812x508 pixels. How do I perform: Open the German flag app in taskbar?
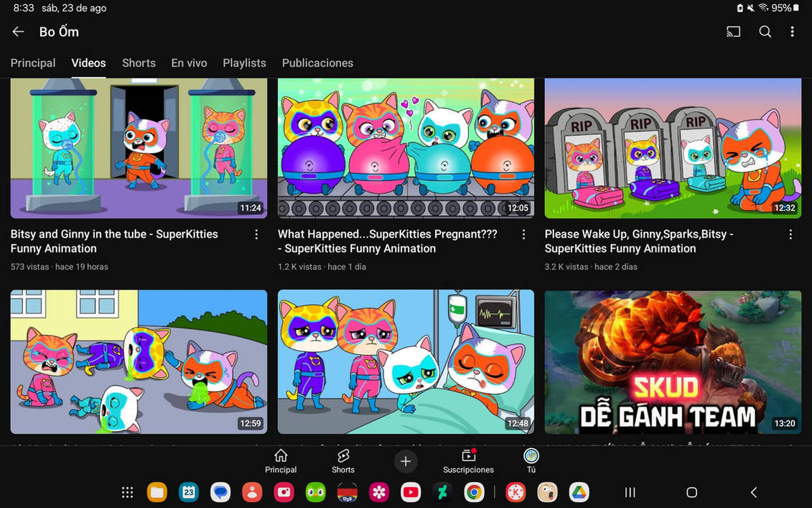347,492
